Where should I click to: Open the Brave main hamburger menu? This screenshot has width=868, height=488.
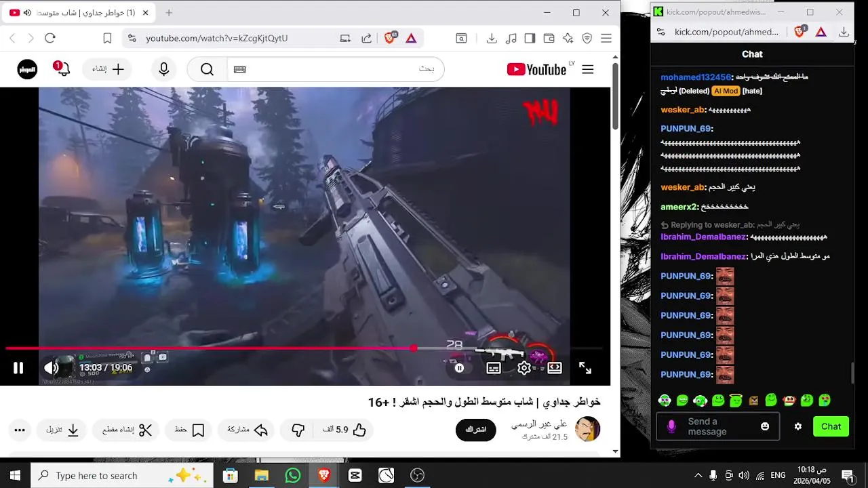(x=606, y=39)
